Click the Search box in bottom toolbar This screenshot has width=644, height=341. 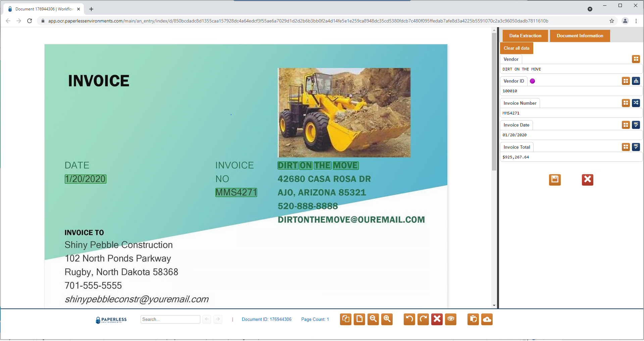(x=170, y=319)
